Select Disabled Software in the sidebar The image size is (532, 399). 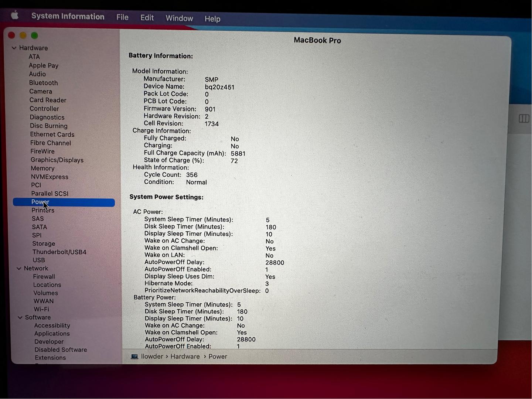point(61,349)
